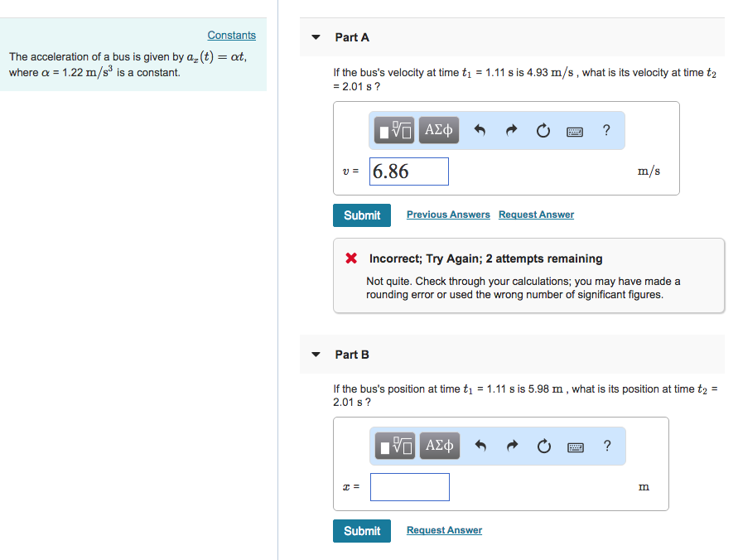Request the answer for Part B
This screenshot has height=560, width=738.
(444, 529)
